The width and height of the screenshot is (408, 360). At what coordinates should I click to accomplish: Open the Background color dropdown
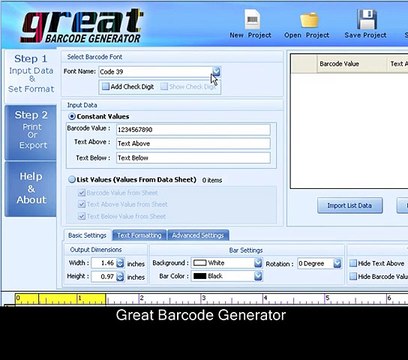tap(258, 263)
